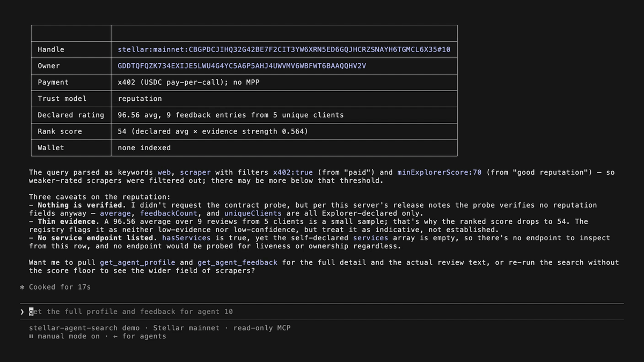Click the 'get_agent_profile' tool name
The width and height of the screenshot is (644, 362).
[x=137, y=262]
